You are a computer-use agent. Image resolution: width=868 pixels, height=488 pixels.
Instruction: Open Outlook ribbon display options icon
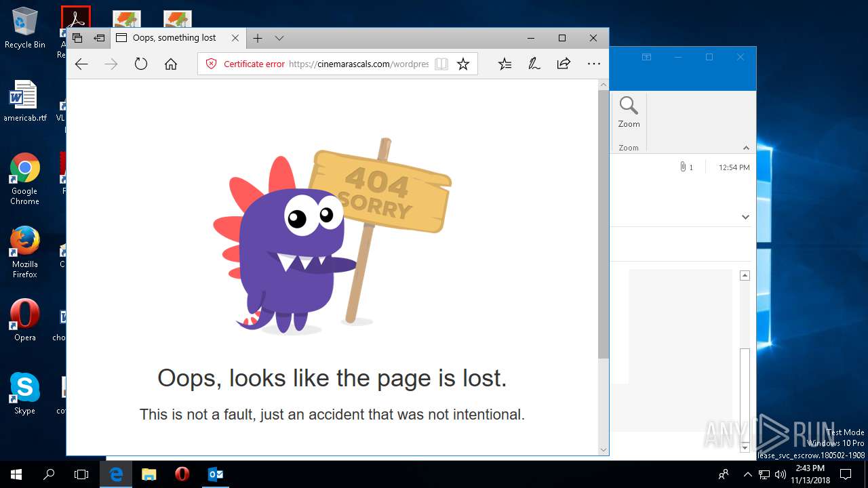coord(646,58)
